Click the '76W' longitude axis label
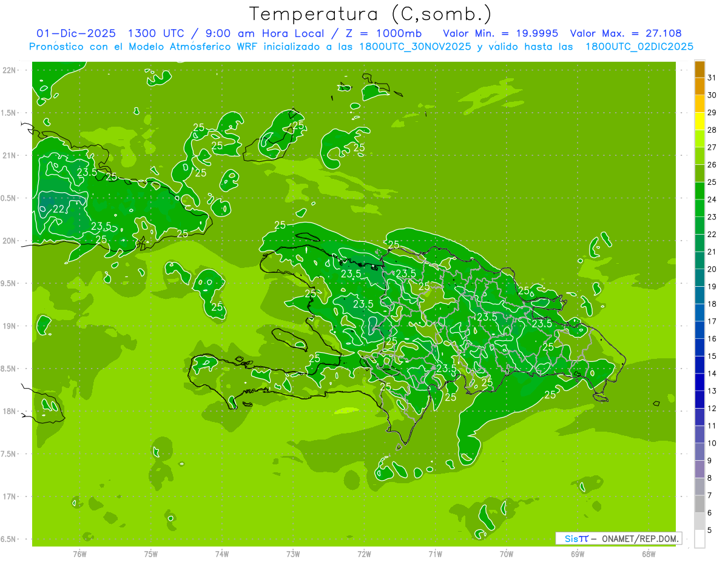The width and height of the screenshot is (728, 562). pos(79,554)
